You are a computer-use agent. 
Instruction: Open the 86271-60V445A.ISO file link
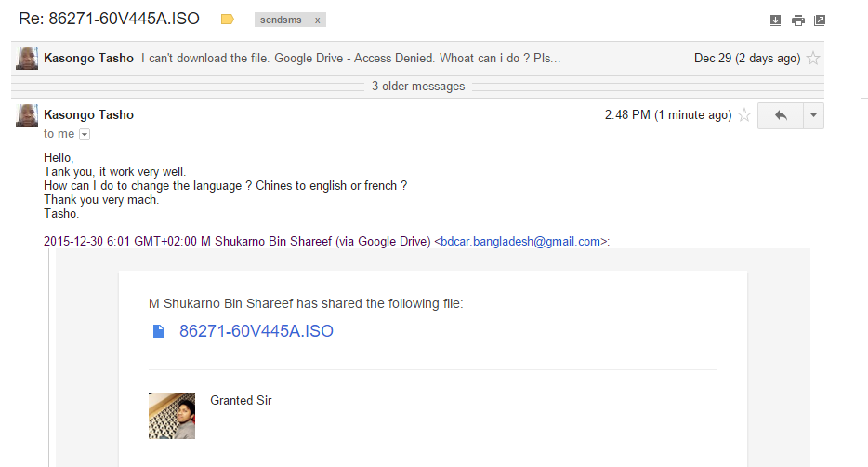[256, 331]
